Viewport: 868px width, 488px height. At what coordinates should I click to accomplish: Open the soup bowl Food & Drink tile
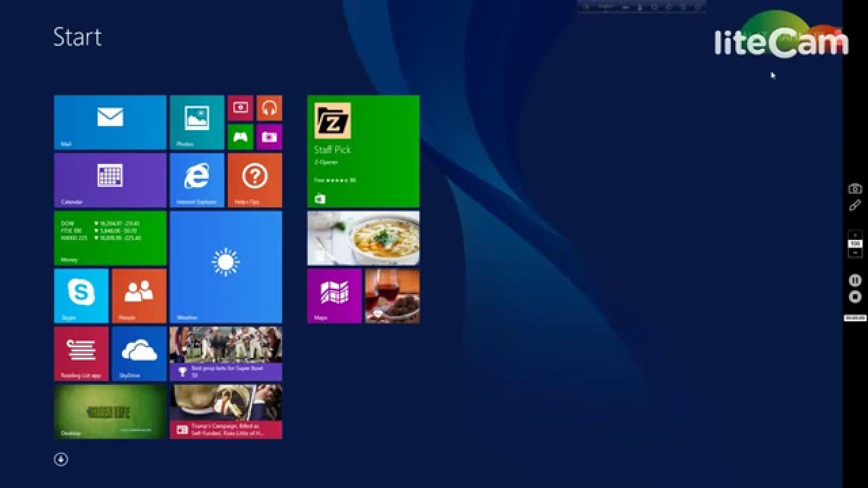point(363,238)
